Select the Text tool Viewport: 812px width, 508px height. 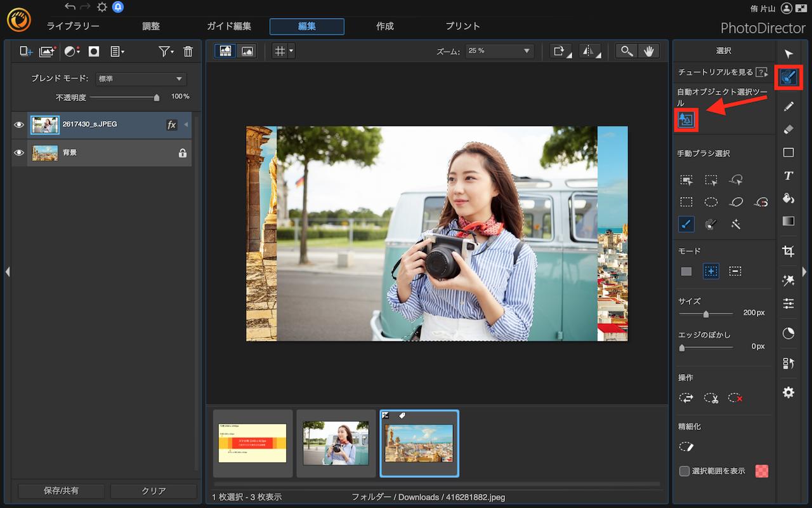pos(788,176)
